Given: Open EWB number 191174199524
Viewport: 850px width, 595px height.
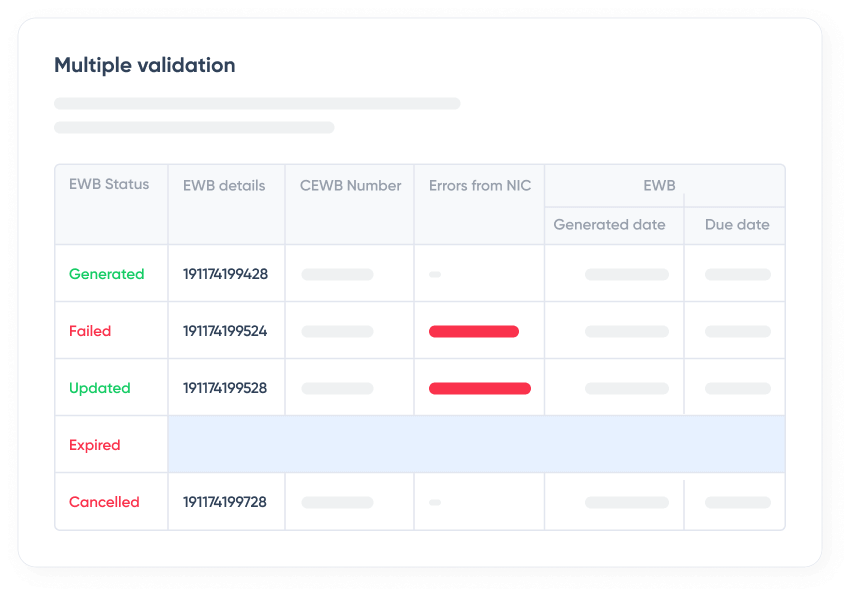Looking at the screenshot, I should tap(225, 331).
